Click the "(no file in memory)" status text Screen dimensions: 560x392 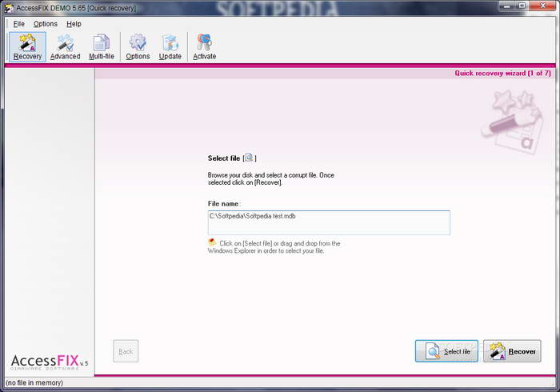pyautogui.click(x=34, y=382)
